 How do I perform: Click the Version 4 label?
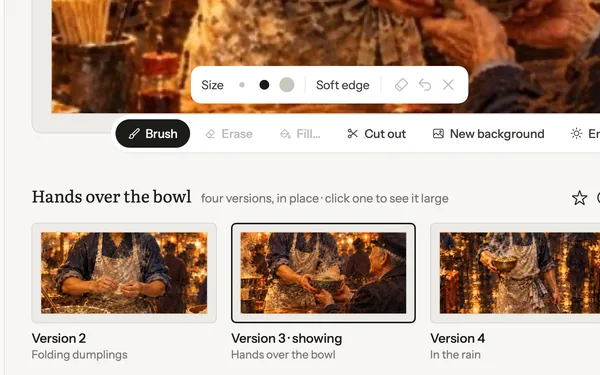pyautogui.click(x=458, y=338)
